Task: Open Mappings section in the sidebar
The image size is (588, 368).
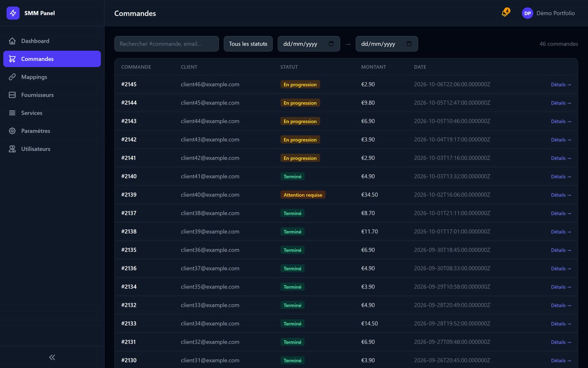Action: pos(52,77)
